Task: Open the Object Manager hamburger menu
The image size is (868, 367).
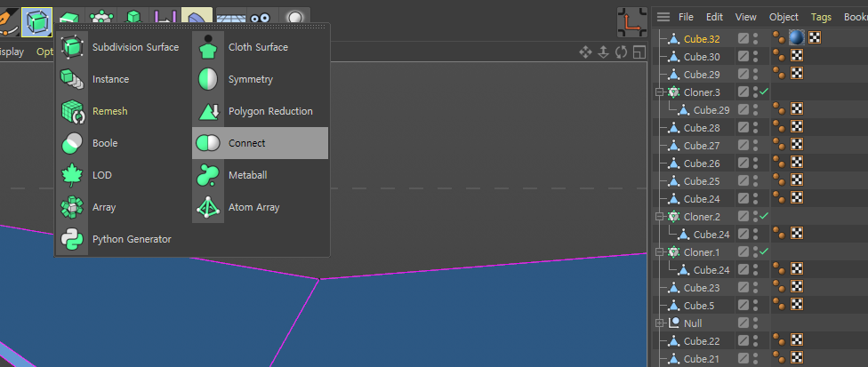Action: (x=663, y=17)
